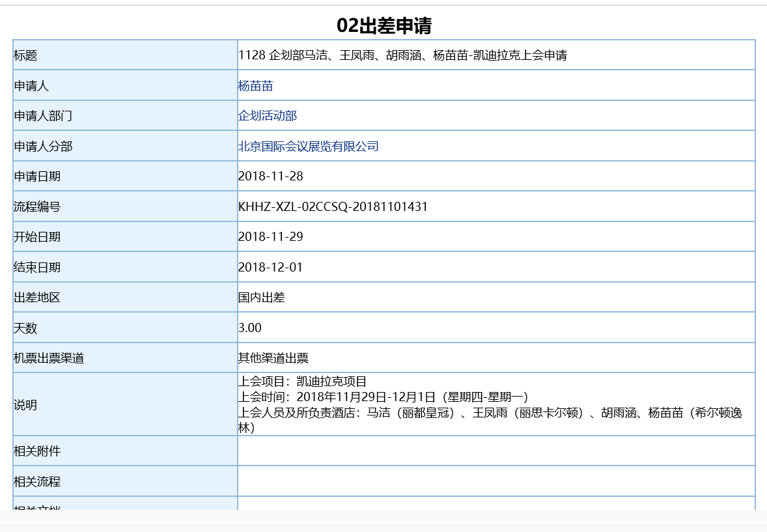Click the 出差地区 field label
The image size is (767, 532).
tap(37, 298)
